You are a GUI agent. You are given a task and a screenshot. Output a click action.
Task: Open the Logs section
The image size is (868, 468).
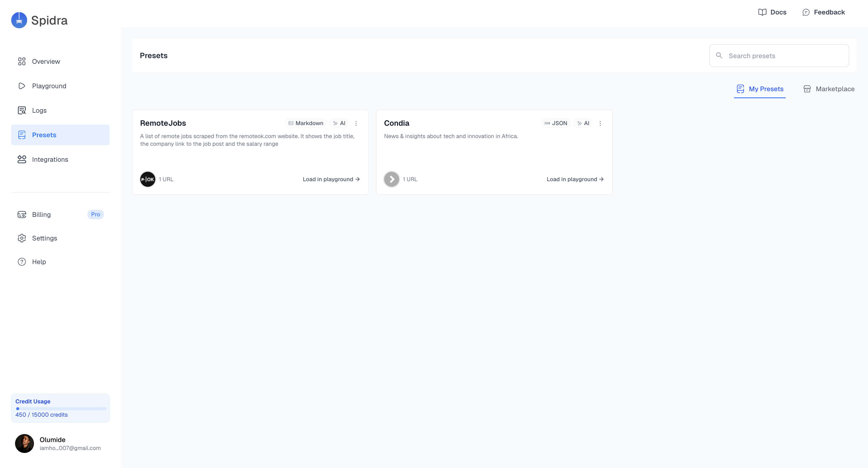[x=39, y=110]
